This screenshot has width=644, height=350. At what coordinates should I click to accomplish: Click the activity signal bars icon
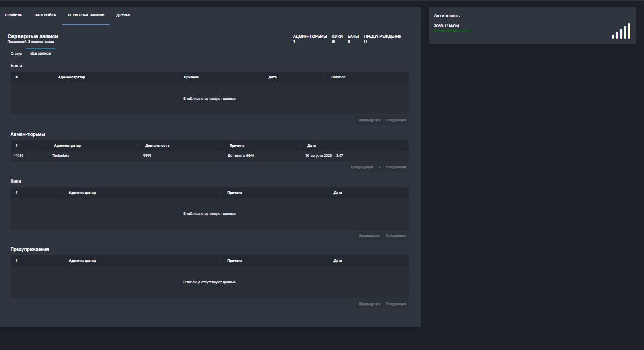621,31
